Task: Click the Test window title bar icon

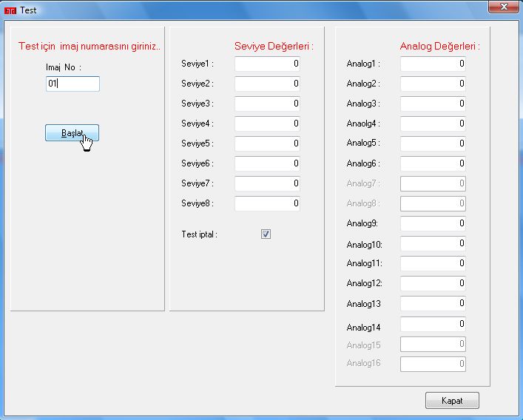Action: [x=10, y=10]
